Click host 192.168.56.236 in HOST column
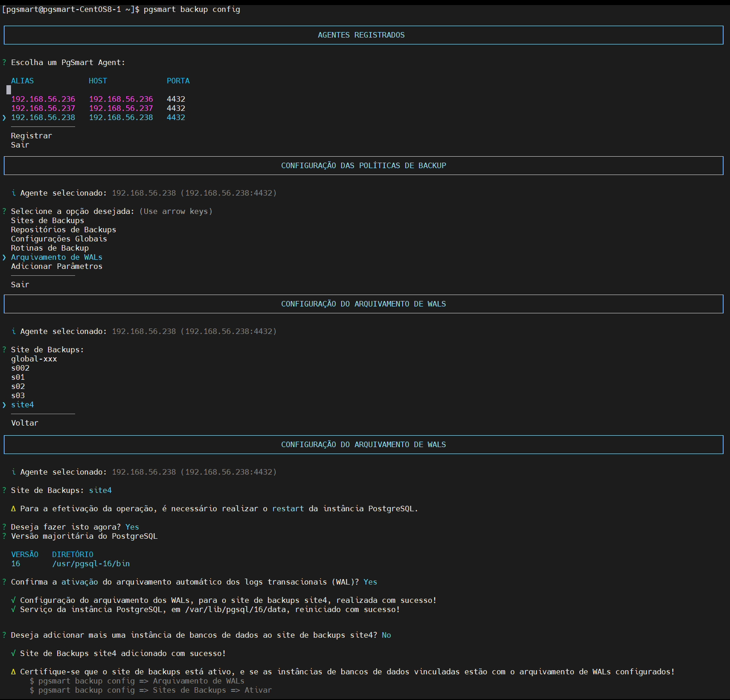Image resolution: width=730 pixels, height=700 pixels. [121, 99]
